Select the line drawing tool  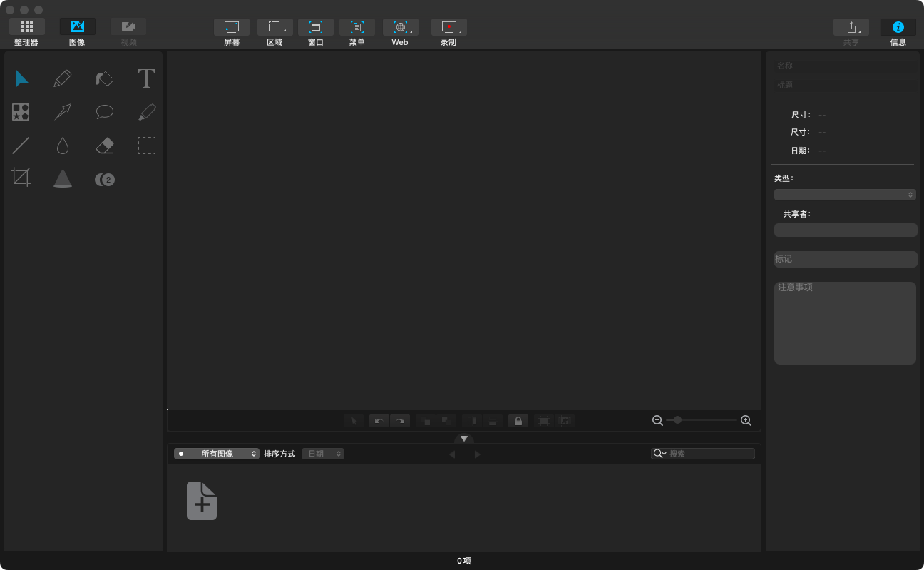coord(21,146)
